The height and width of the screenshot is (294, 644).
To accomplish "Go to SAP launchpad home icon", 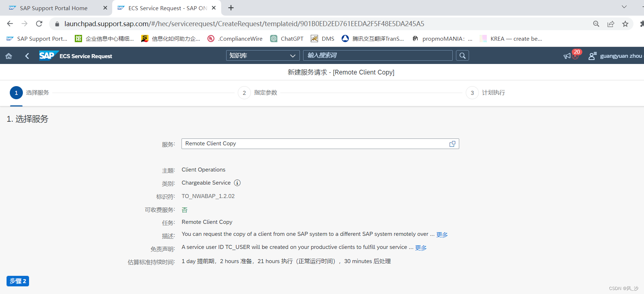I will (9, 56).
